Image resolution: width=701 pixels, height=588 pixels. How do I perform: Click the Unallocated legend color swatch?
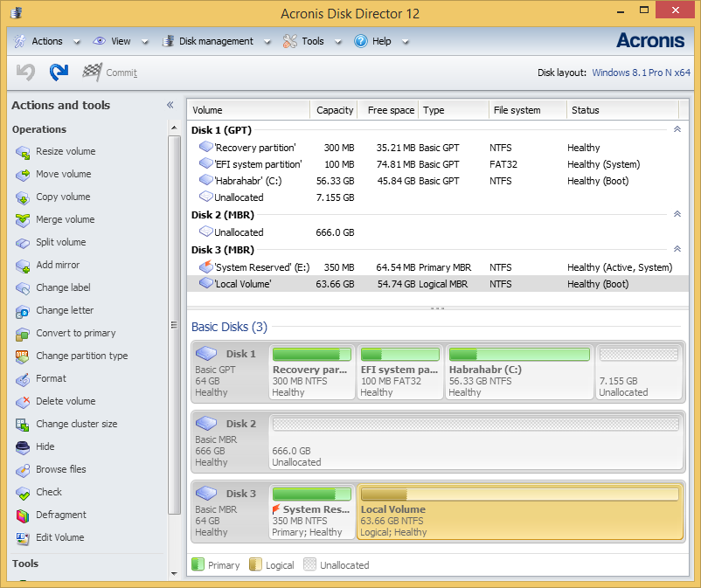point(309,564)
